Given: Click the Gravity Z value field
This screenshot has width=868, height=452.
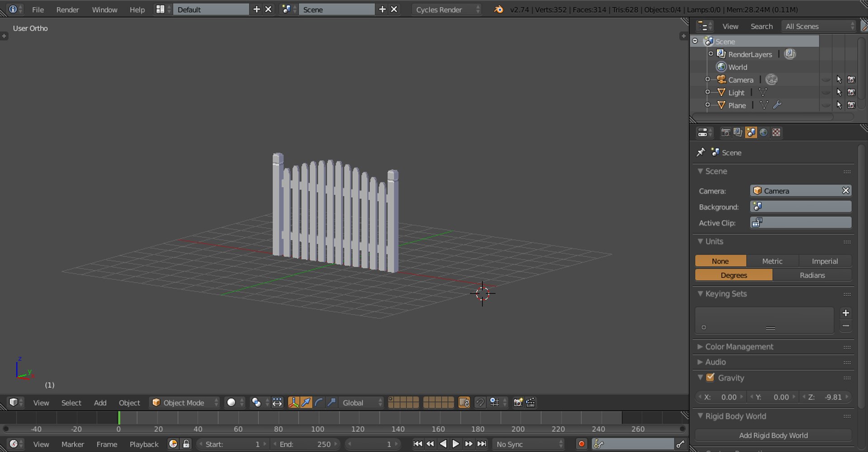Looking at the screenshot, I should (x=826, y=397).
